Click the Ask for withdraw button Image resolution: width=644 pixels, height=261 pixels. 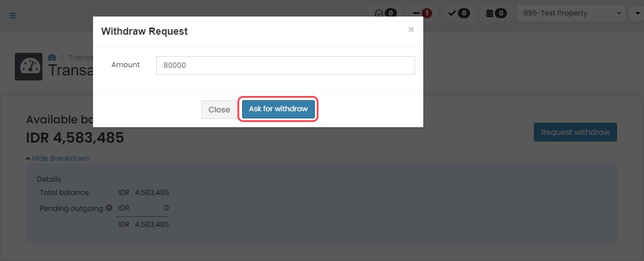pos(279,110)
